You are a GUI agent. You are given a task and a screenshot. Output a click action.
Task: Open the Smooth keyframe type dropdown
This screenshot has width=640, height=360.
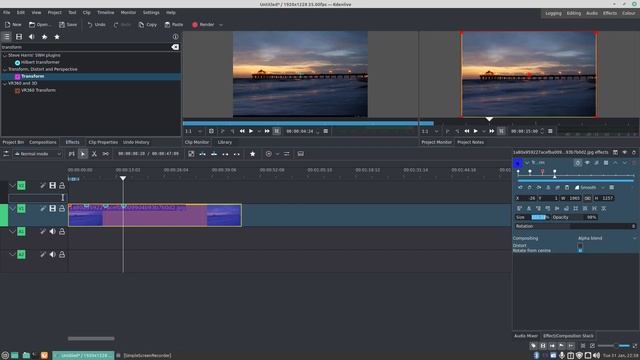coord(589,187)
